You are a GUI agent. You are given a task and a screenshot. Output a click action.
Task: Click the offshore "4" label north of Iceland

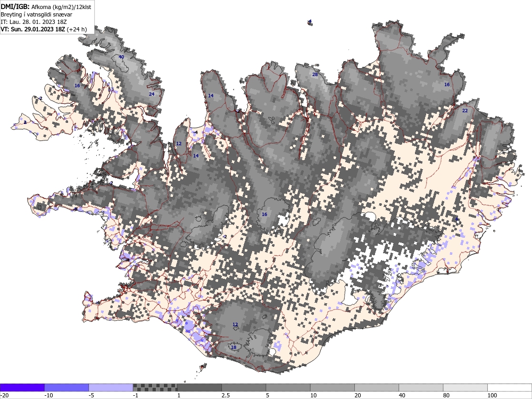[310, 22]
